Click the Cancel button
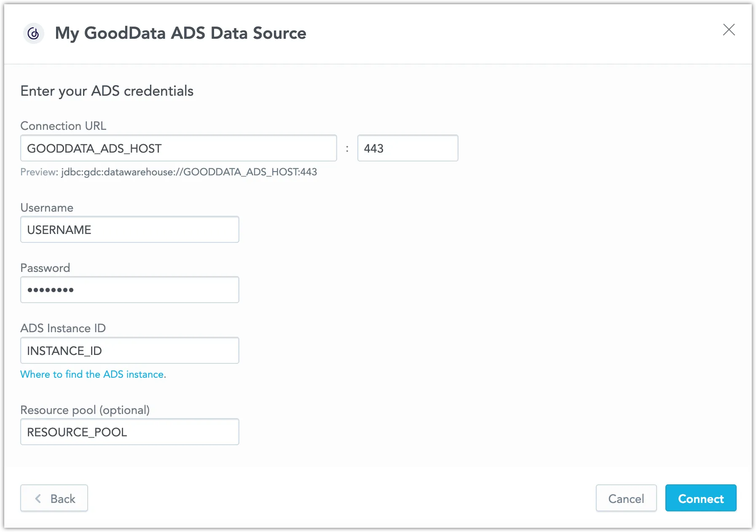This screenshot has height=532, width=756. pos(626,498)
